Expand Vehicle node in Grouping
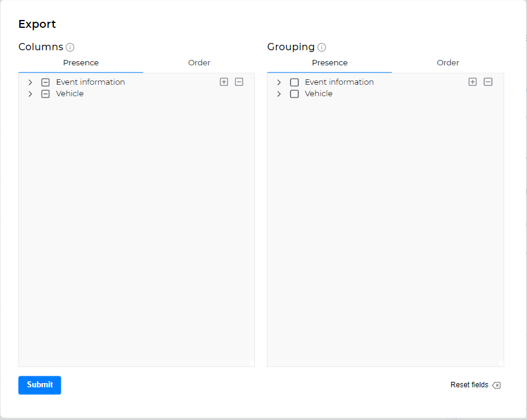This screenshot has height=420, width=527. coord(279,94)
